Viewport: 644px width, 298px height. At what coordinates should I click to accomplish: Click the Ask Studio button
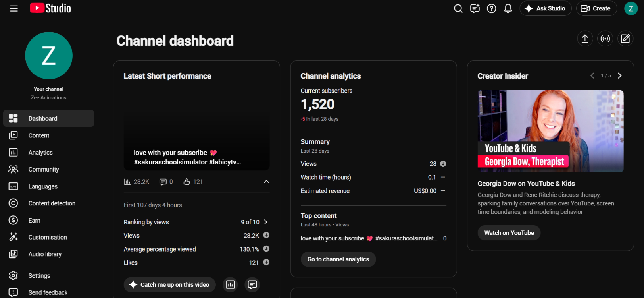pyautogui.click(x=546, y=8)
